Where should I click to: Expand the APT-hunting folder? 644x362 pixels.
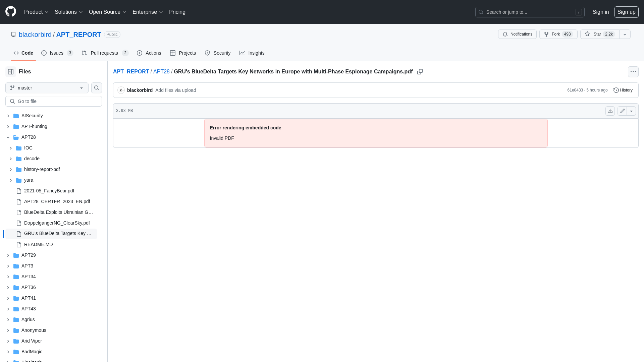[x=8, y=127]
